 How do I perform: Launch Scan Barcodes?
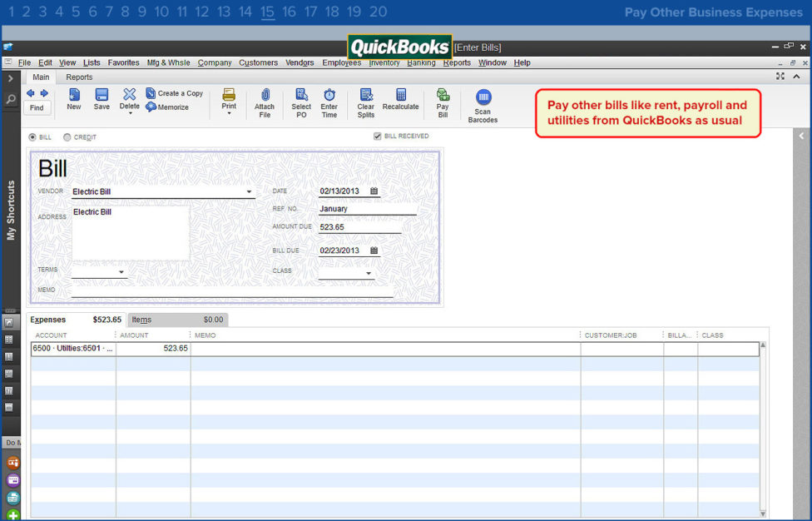(483, 107)
